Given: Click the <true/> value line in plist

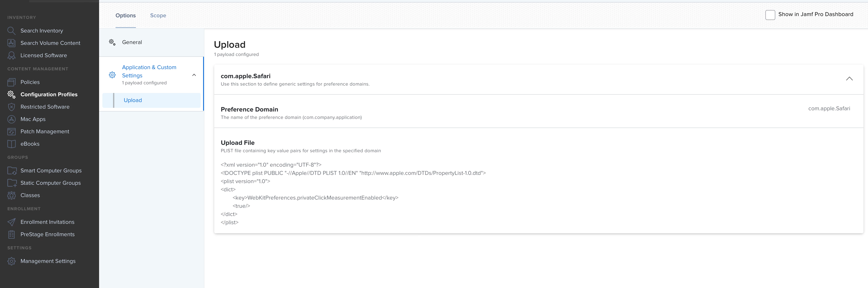Looking at the screenshot, I should pos(241,206).
